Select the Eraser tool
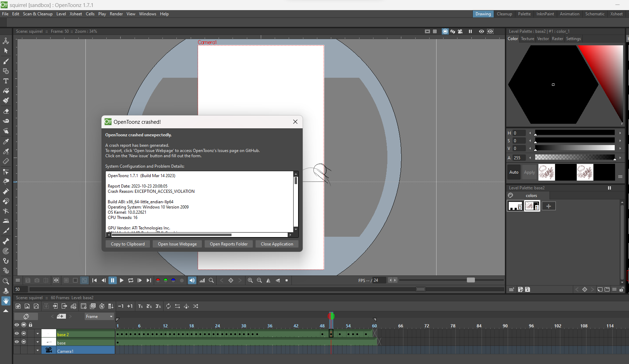The width and height of the screenshot is (629, 364). click(6, 111)
